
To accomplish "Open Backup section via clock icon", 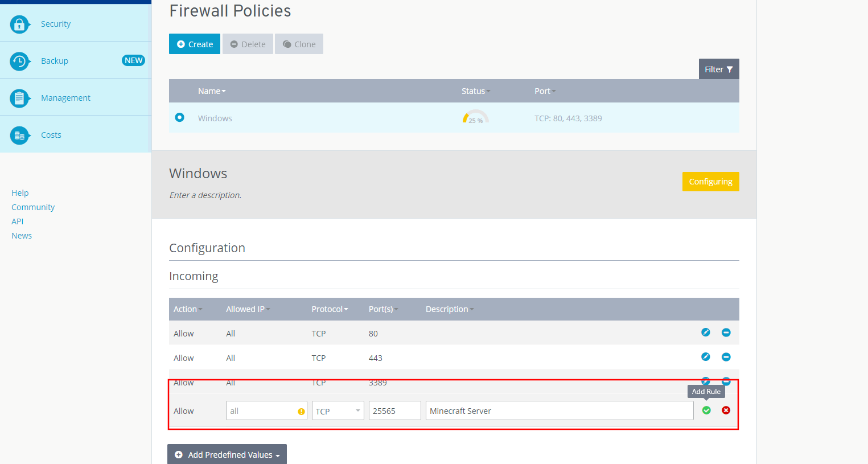I will pos(19,61).
